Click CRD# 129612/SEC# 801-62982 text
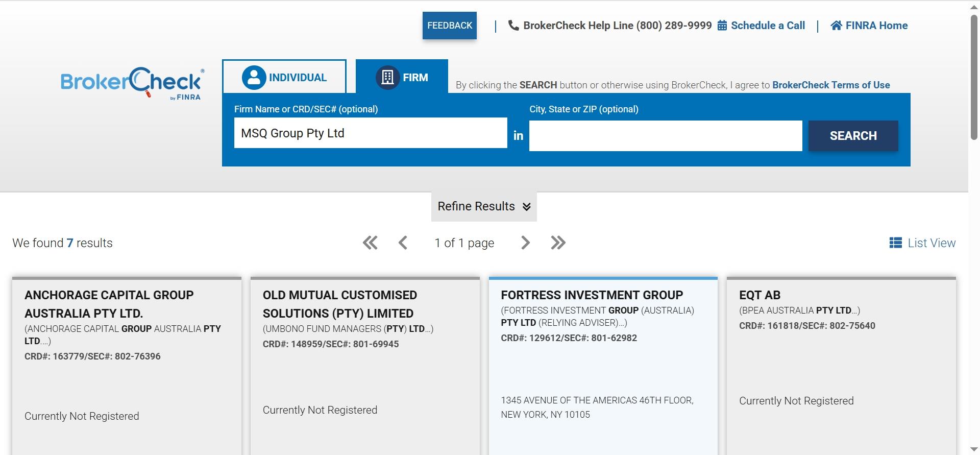 pos(569,338)
